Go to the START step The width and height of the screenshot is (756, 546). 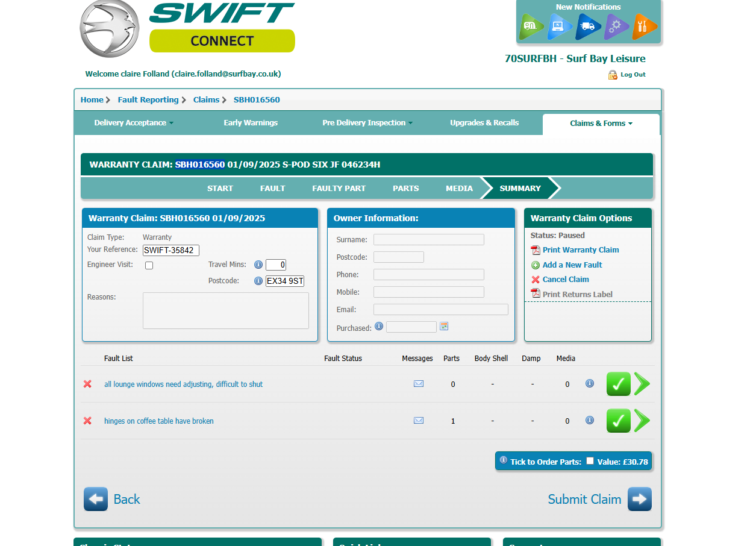[x=220, y=189]
